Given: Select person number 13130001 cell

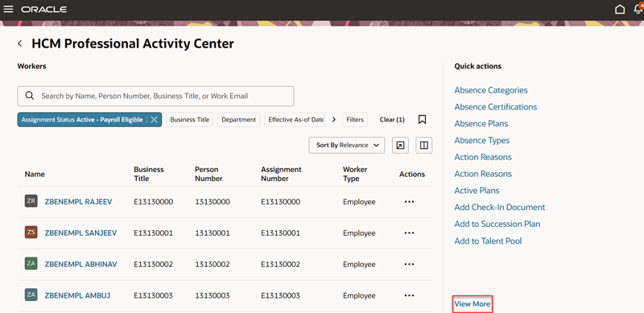Looking at the screenshot, I should click(213, 233).
